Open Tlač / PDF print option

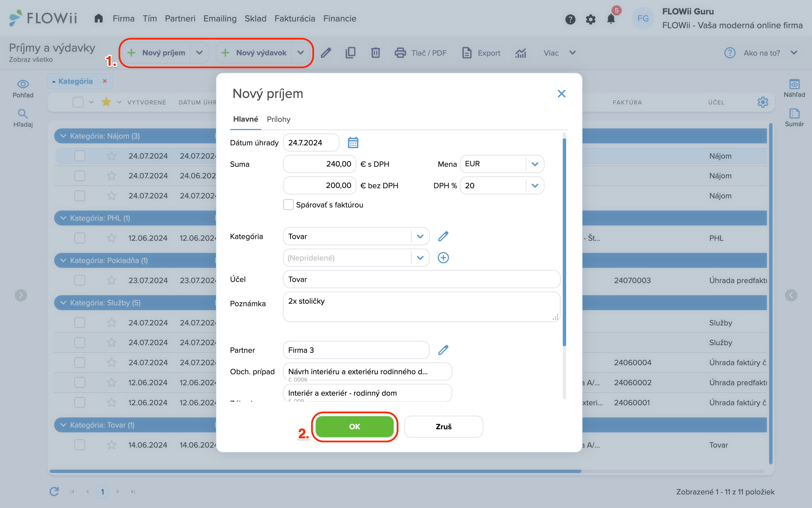pyautogui.click(x=420, y=53)
